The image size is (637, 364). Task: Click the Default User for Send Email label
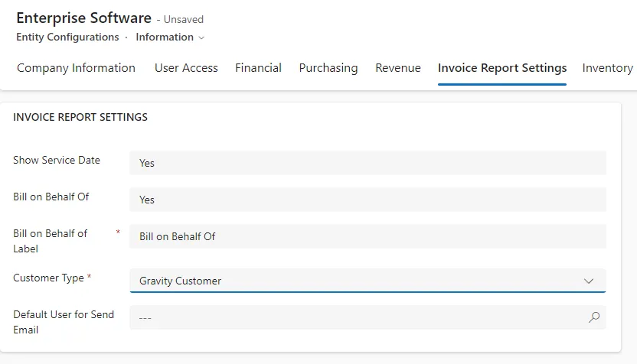coord(64,322)
